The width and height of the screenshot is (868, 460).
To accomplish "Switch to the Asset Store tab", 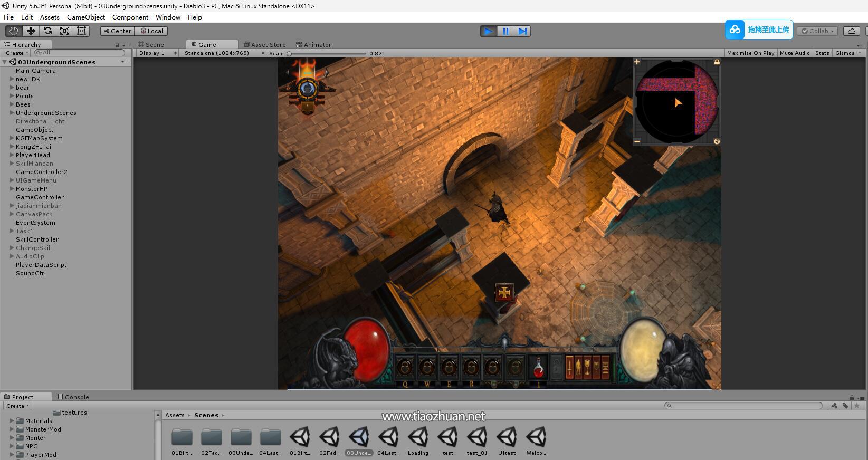I will (x=265, y=45).
